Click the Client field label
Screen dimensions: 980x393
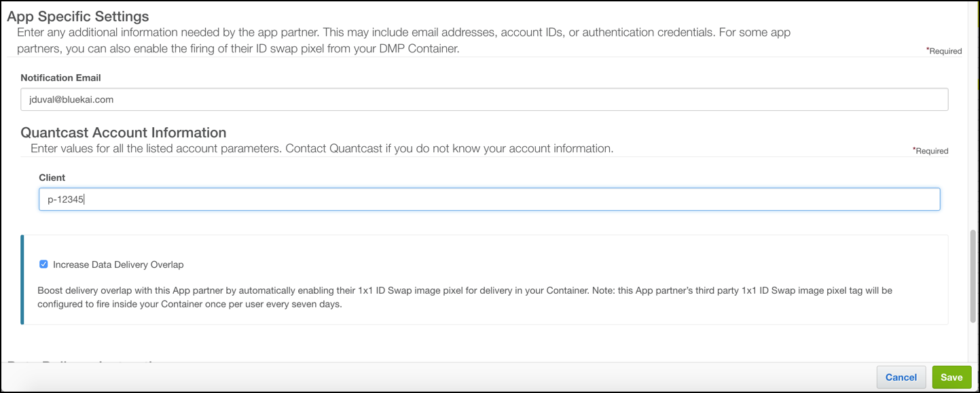pyautogui.click(x=52, y=177)
